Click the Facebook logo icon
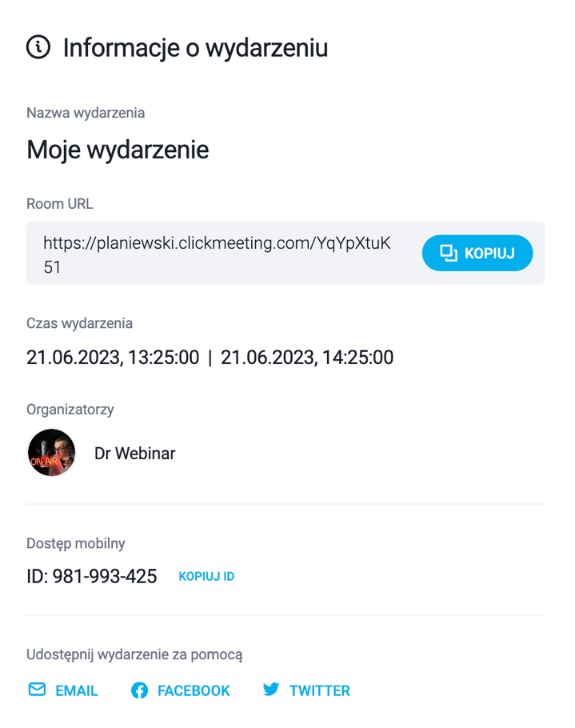The image size is (575, 728). [x=140, y=690]
